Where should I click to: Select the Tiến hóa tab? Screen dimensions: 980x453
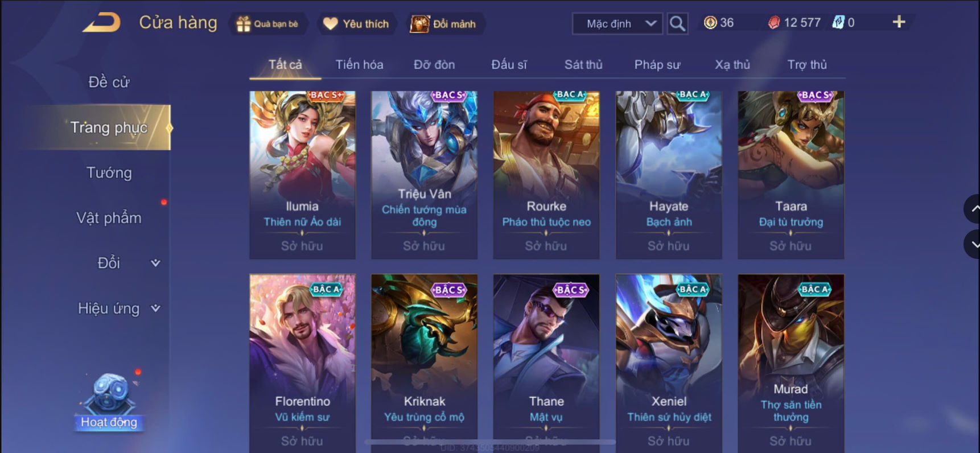pyautogui.click(x=359, y=64)
